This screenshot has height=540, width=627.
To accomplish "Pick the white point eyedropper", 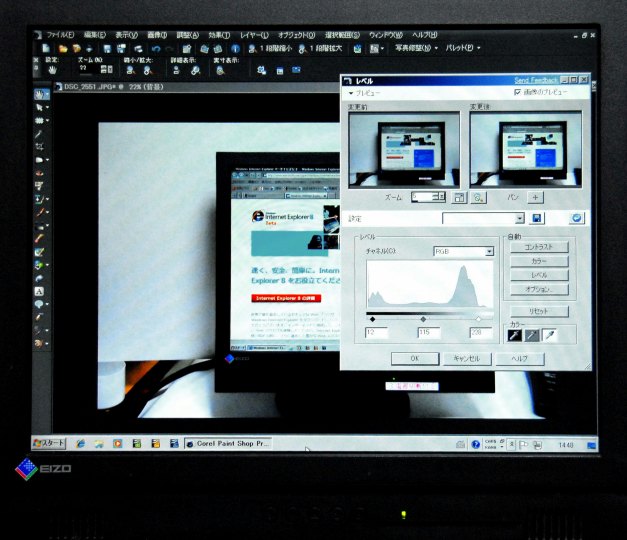I will (x=549, y=336).
